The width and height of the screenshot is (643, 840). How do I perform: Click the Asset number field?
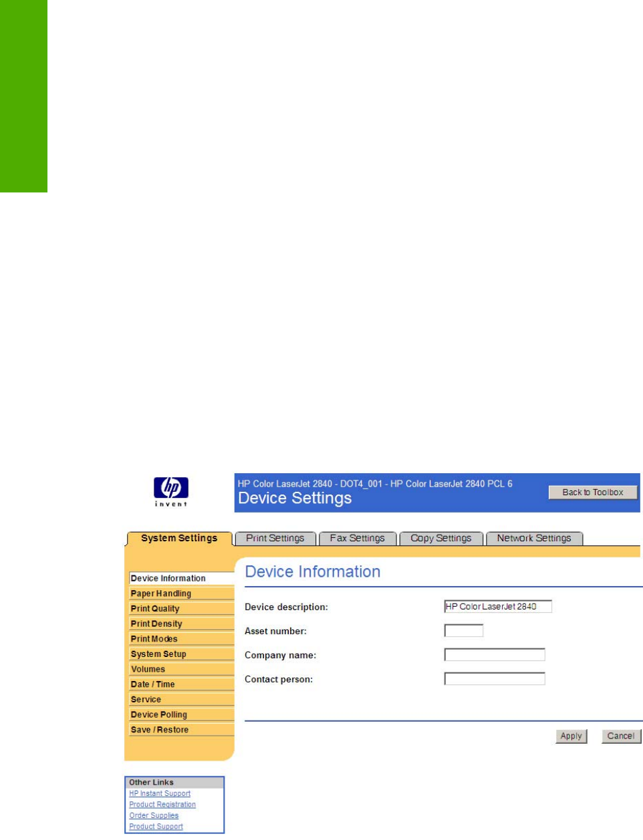point(464,631)
